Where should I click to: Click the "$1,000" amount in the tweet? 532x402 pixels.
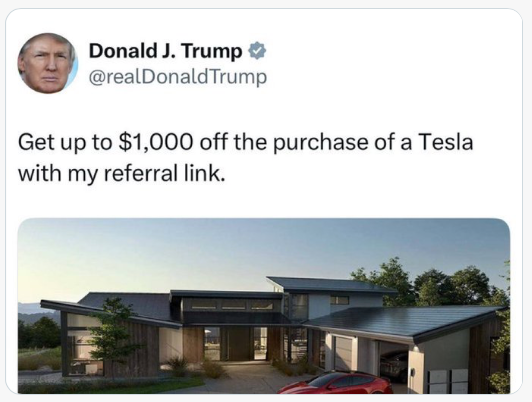156,142
